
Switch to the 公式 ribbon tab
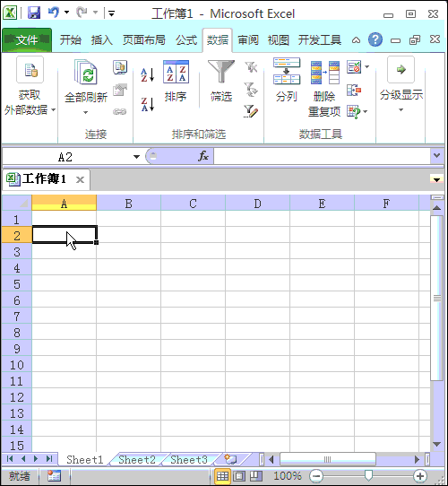click(x=186, y=40)
